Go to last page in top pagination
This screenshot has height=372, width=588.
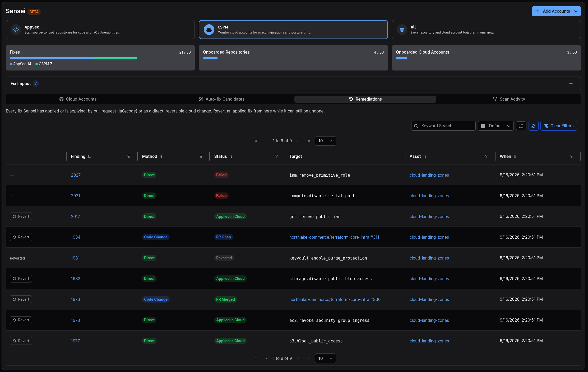309,141
